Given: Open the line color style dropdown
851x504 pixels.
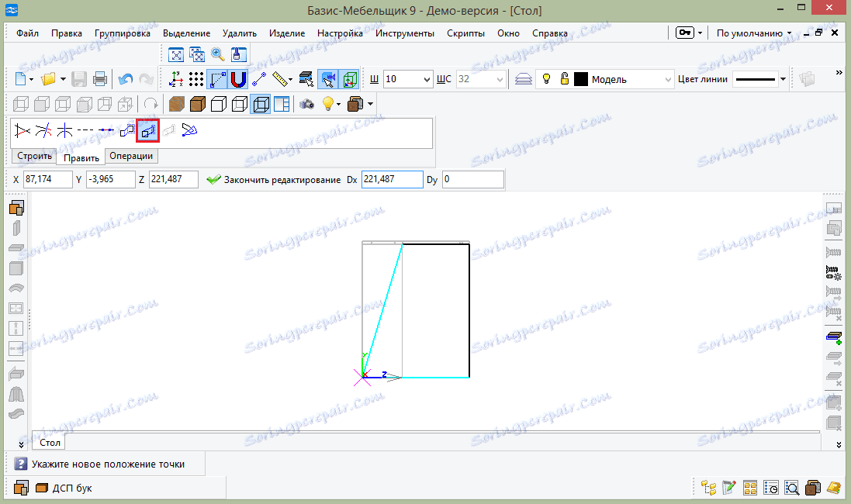Looking at the screenshot, I should click(x=783, y=79).
